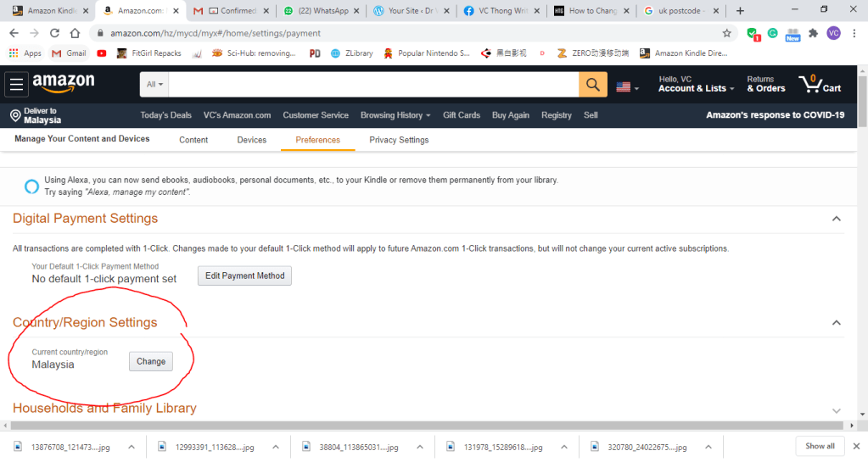Click inside the Amazon search field
This screenshot has height=462, width=868.
tap(373, 85)
